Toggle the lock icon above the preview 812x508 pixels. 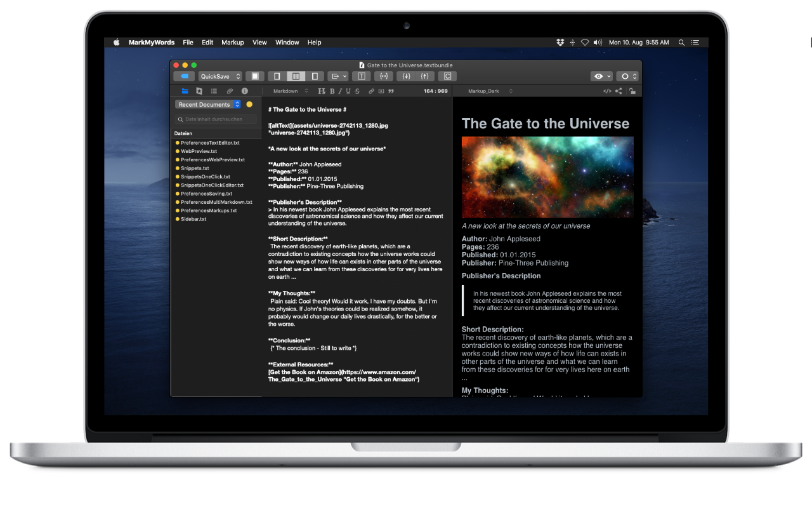point(632,91)
